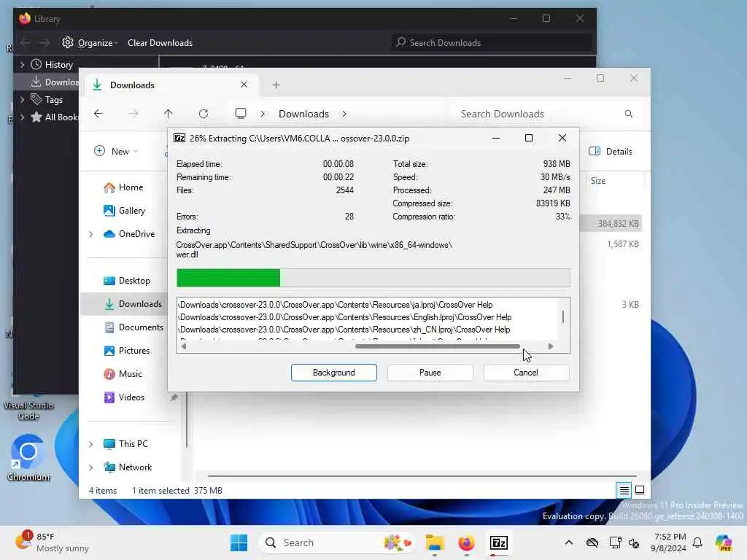Viewport: 747px width, 560px height.
Task: Open Firefox from the taskbar
Action: click(x=466, y=542)
